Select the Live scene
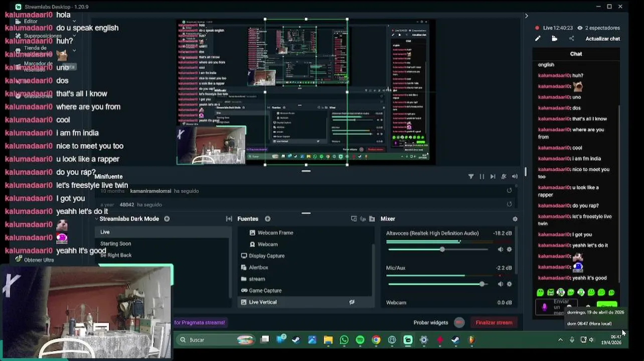 point(162,232)
